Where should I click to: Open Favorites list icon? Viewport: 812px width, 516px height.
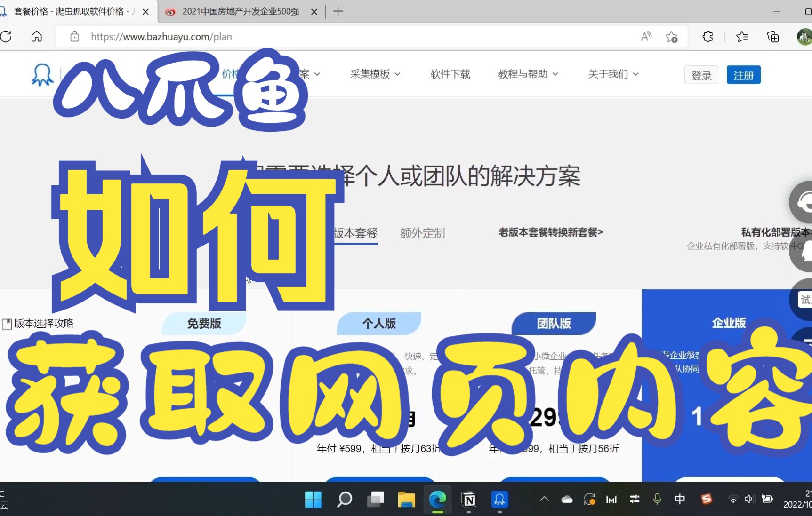tap(742, 37)
